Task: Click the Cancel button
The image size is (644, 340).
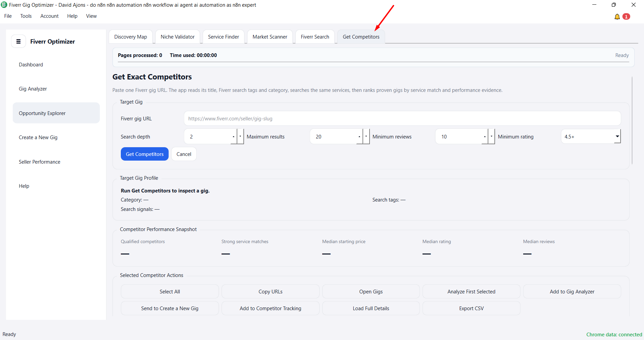Action: [184, 154]
